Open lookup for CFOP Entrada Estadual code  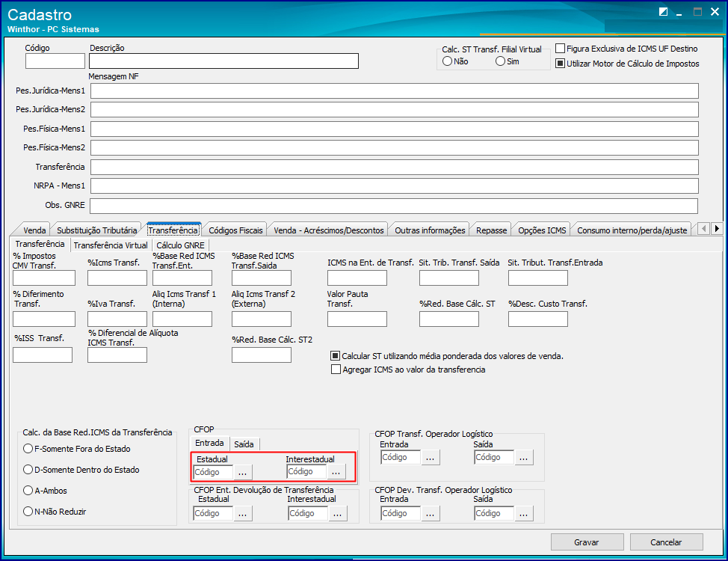(242, 472)
